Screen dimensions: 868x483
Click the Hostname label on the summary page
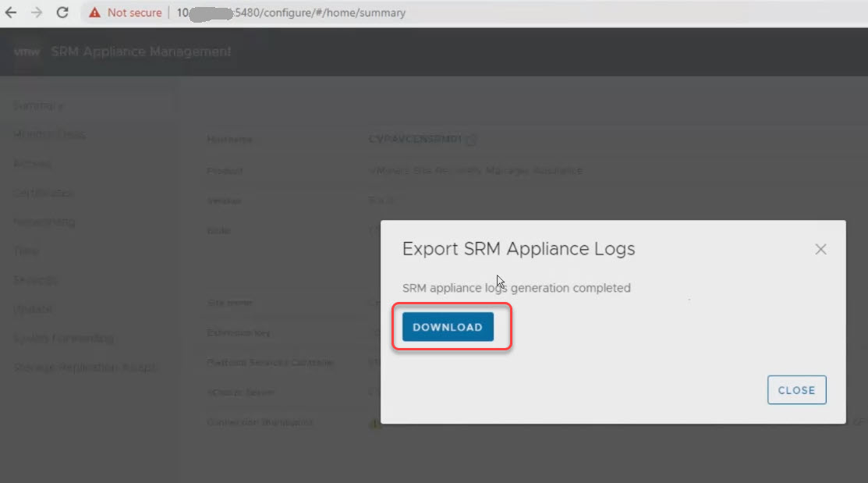coord(230,139)
